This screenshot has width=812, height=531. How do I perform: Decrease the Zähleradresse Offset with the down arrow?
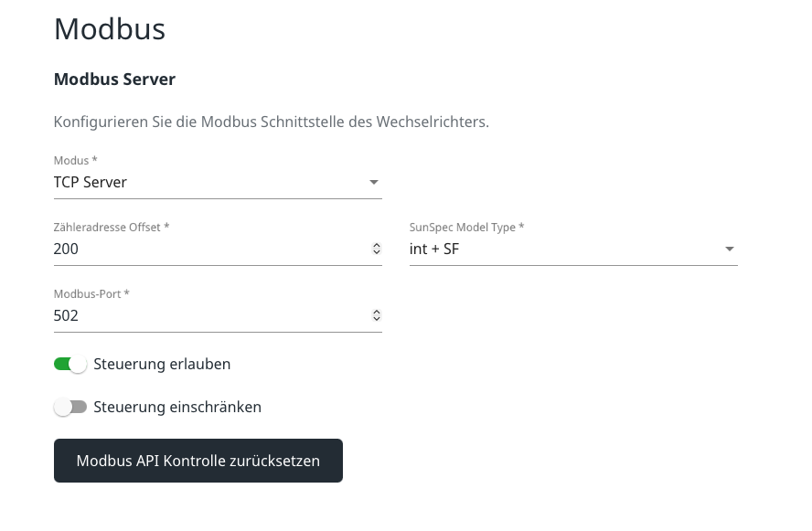click(x=377, y=252)
